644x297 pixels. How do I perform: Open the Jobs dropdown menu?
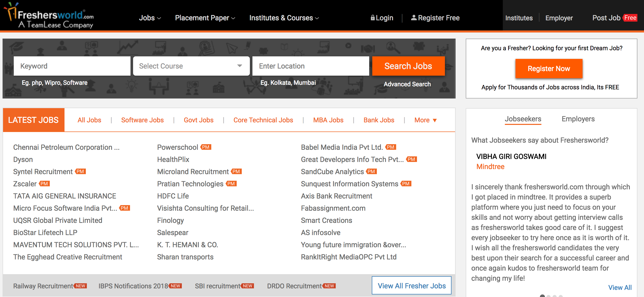[150, 18]
